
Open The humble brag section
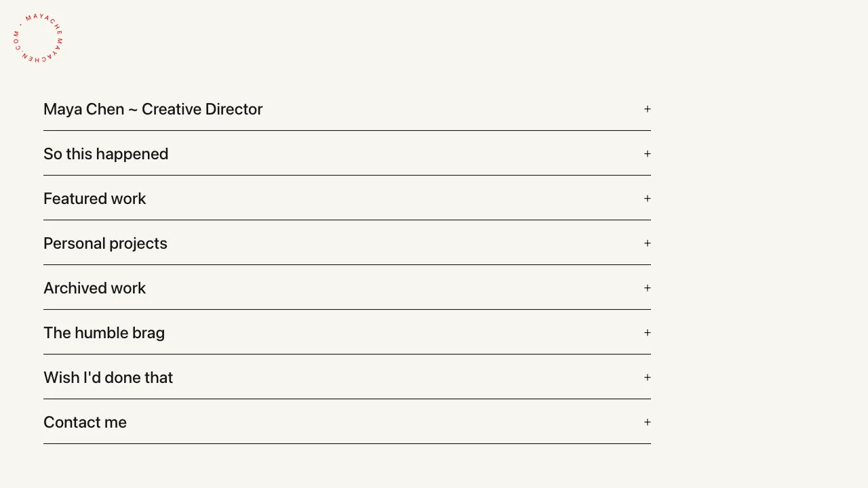click(x=347, y=333)
